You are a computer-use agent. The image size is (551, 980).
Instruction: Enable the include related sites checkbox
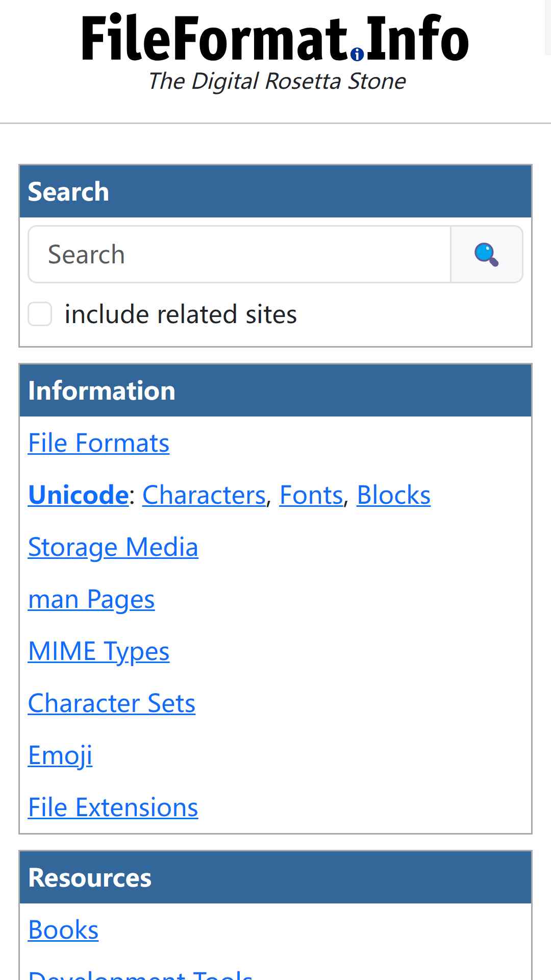40,313
